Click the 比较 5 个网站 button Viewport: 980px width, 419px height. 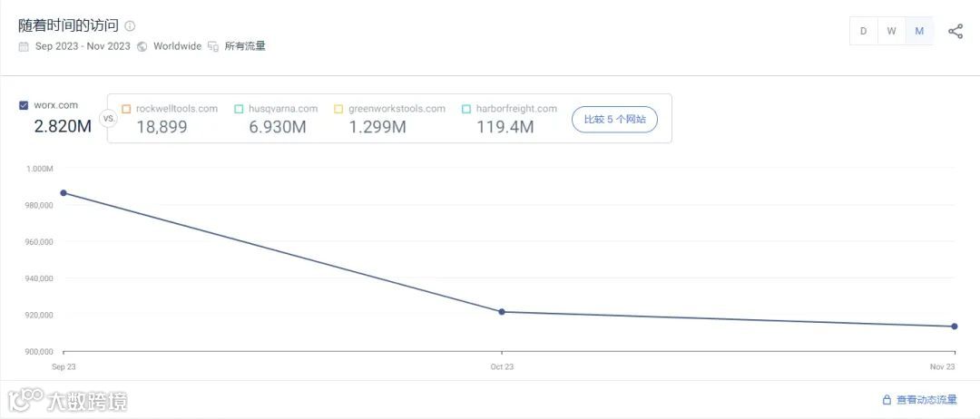pos(614,120)
